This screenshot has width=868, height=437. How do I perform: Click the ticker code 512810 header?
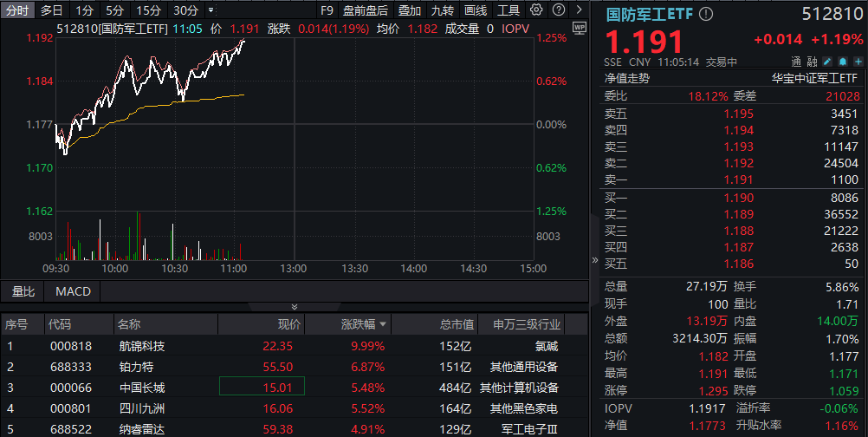click(x=832, y=14)
